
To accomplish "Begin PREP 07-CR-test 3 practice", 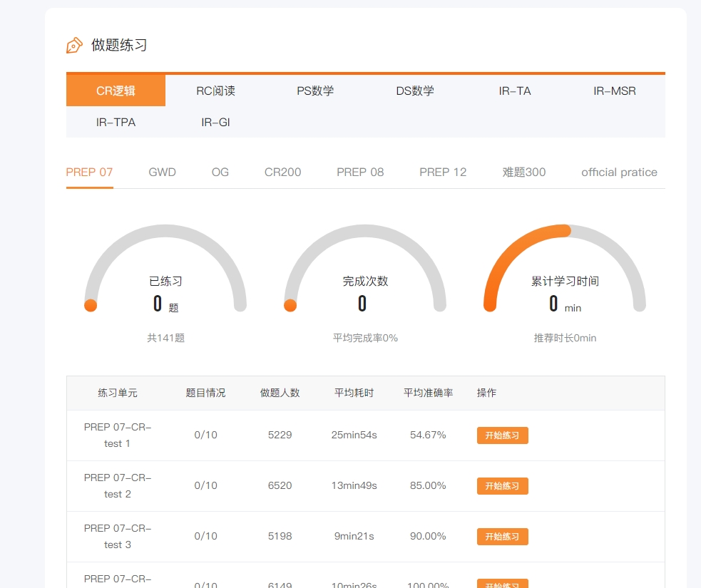I will (502, 537).
